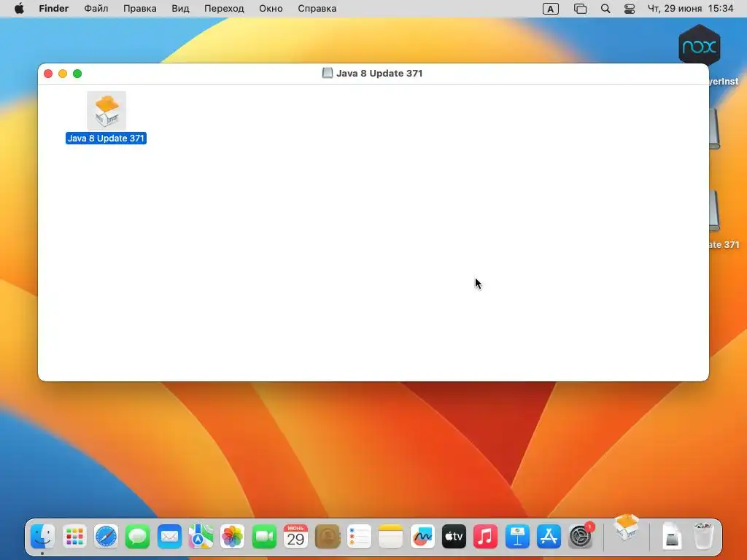Image resolution: width=747 pixels, height=560 pixels.
Task: Open App Store from the Dock
Action: (549, 537)
